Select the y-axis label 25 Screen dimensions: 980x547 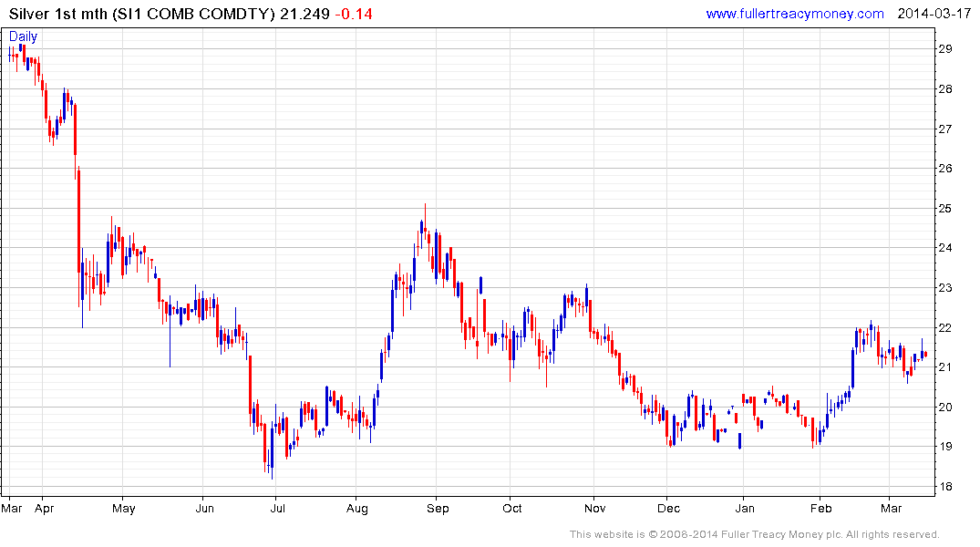tap(945, 209)
